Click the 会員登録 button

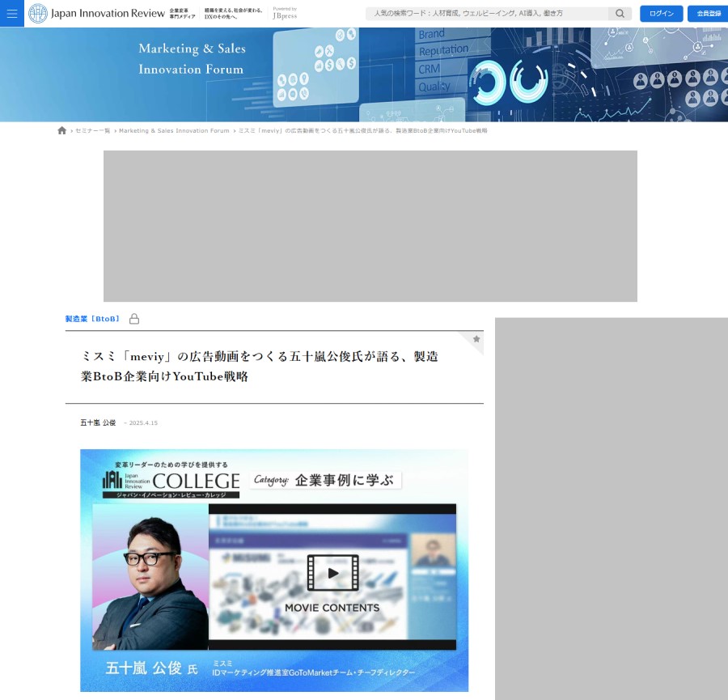pyautogui.click(x=708, y=14)
